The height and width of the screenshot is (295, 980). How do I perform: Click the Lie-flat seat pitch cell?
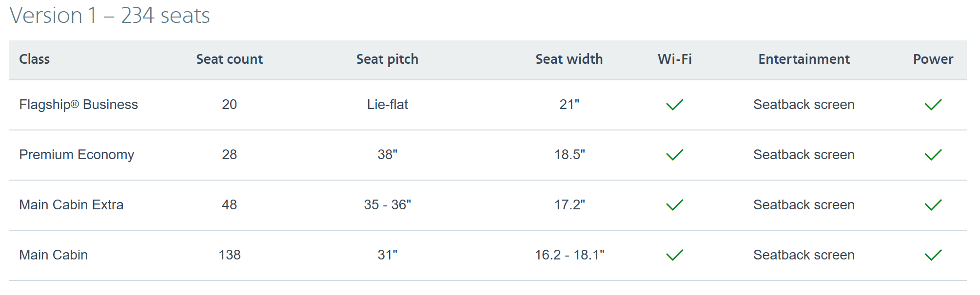click(x=388, y=105)
